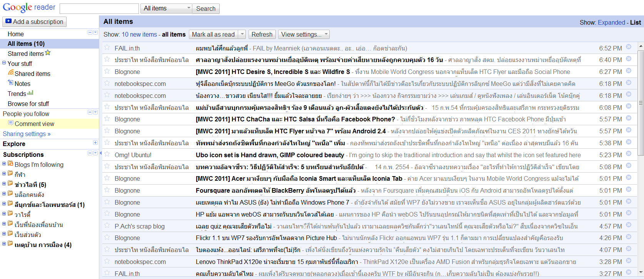This screenshot has width=644, height=279.
Task: Open original article icon for 4:26 PM item
Action: 629,237
